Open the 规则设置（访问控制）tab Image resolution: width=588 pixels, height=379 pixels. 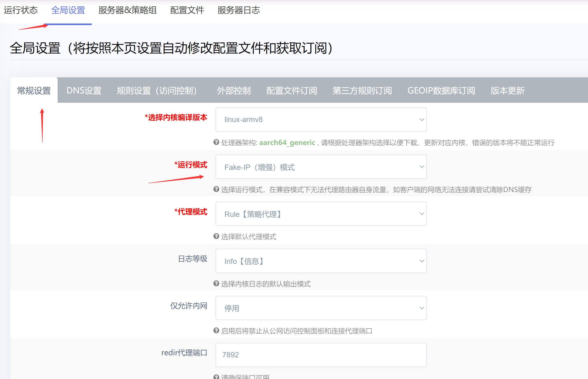[x=157, y=91]
